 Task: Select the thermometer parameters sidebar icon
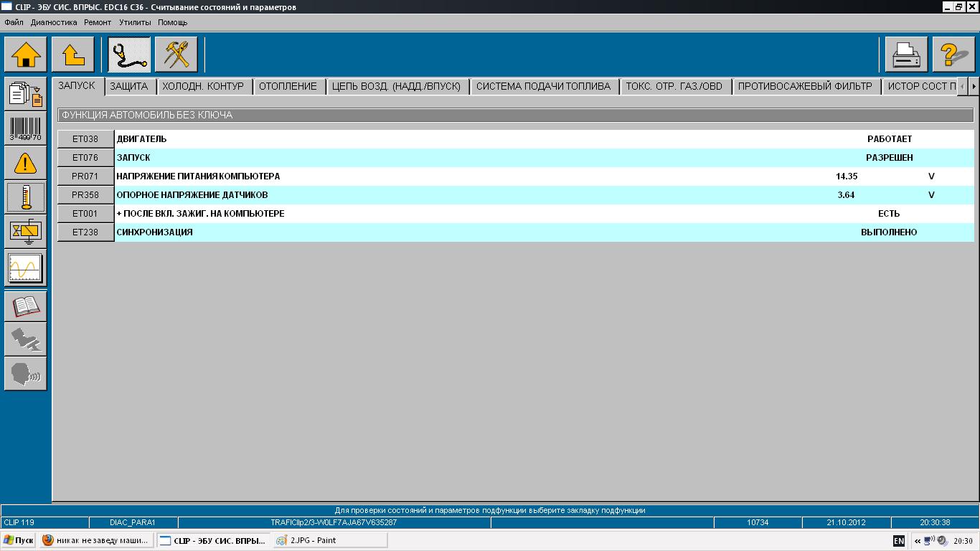26,197
